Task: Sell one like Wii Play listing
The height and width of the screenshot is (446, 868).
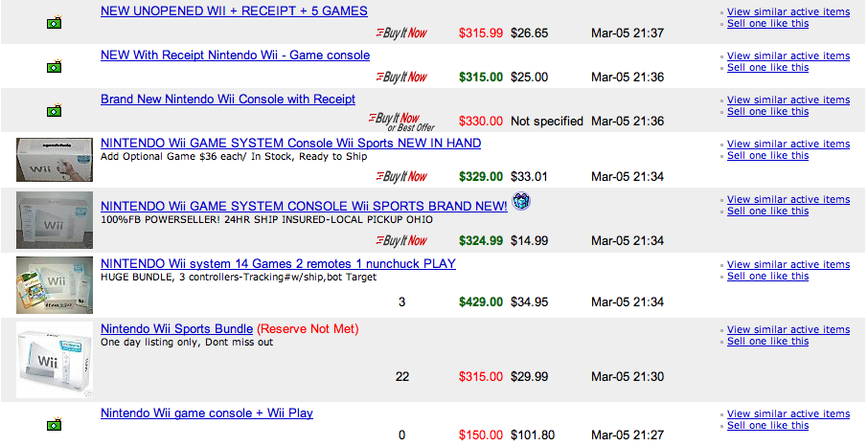Action: click(x=767, y=426)
